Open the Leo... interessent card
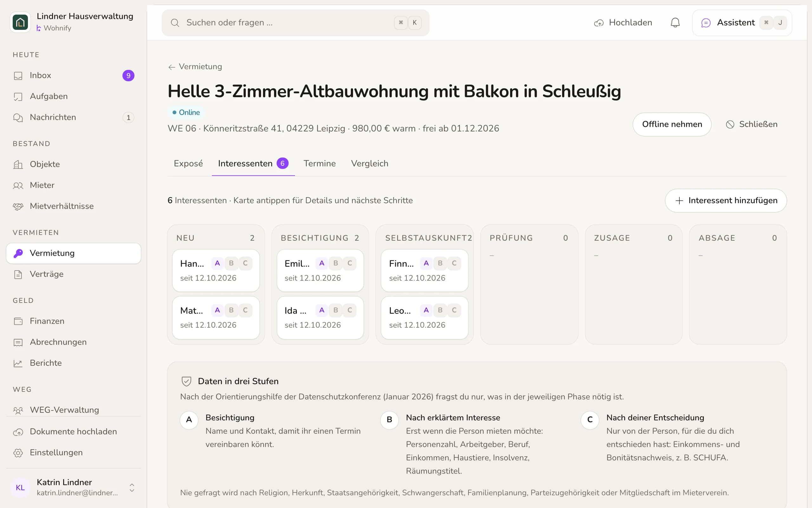 424,317
